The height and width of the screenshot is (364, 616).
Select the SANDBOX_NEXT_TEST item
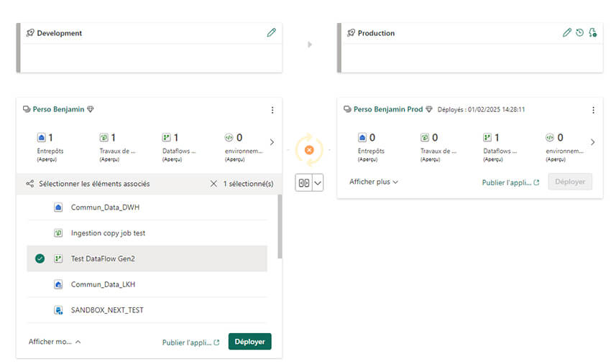[x=106, y=310]
